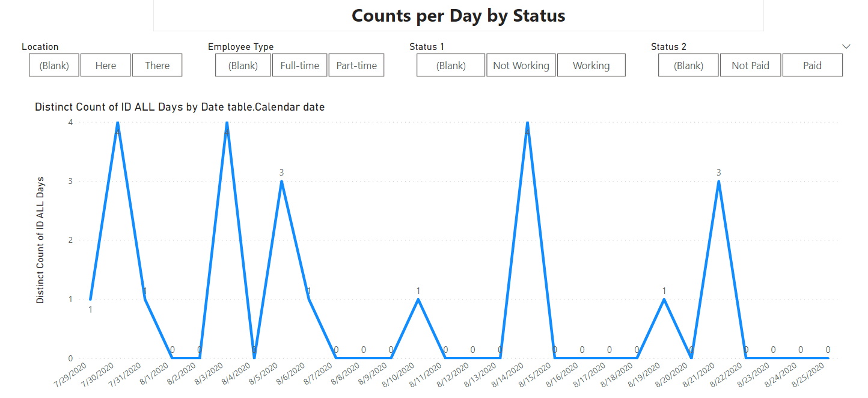Select the 8/6/2020 data point labeled 1
This screenshot has height=398, width=868.
(x=308, y=299)
